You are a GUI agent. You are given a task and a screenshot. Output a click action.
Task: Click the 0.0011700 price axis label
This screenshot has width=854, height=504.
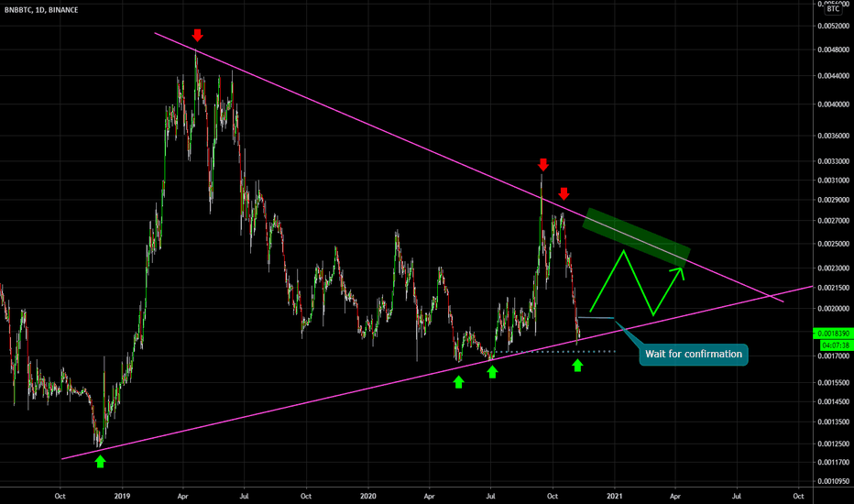(833, 462)
